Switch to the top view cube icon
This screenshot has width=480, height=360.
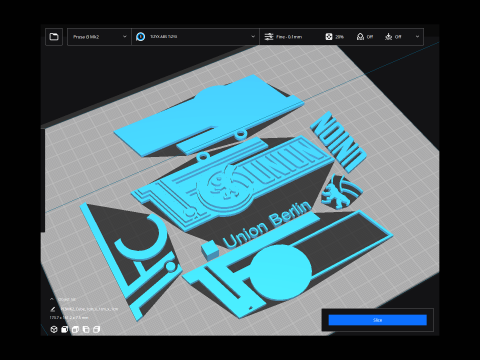coord(75,329)
